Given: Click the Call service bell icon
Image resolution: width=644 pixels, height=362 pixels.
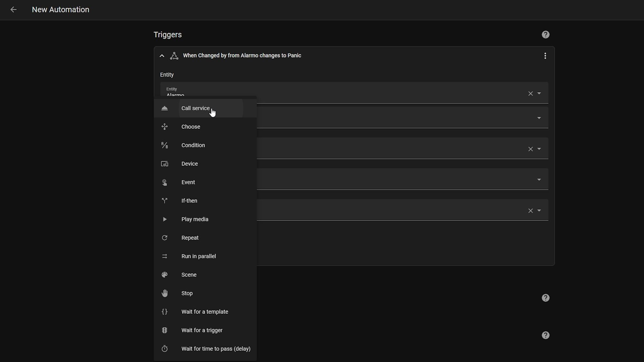Looking at the screenshot, I should pos(165,108).
